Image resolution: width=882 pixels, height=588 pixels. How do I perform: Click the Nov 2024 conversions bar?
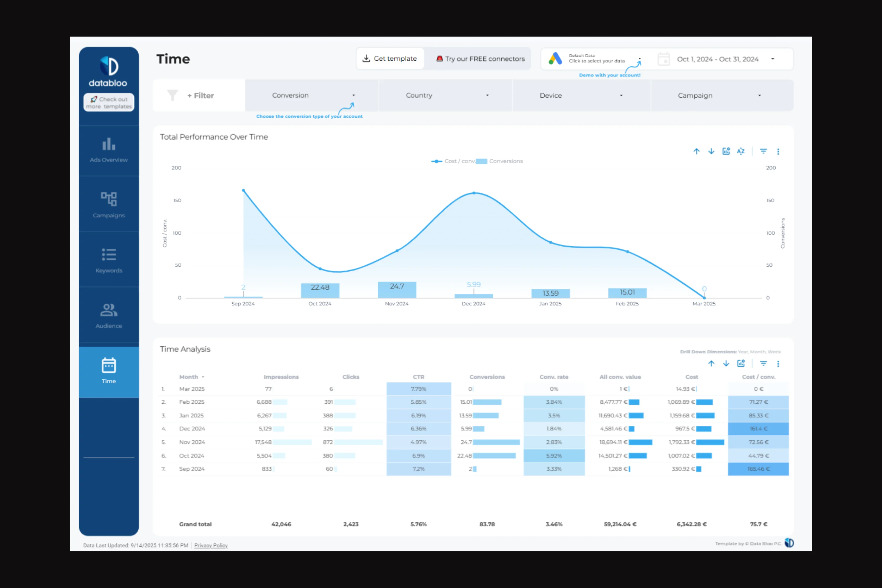tap(397, 290)
